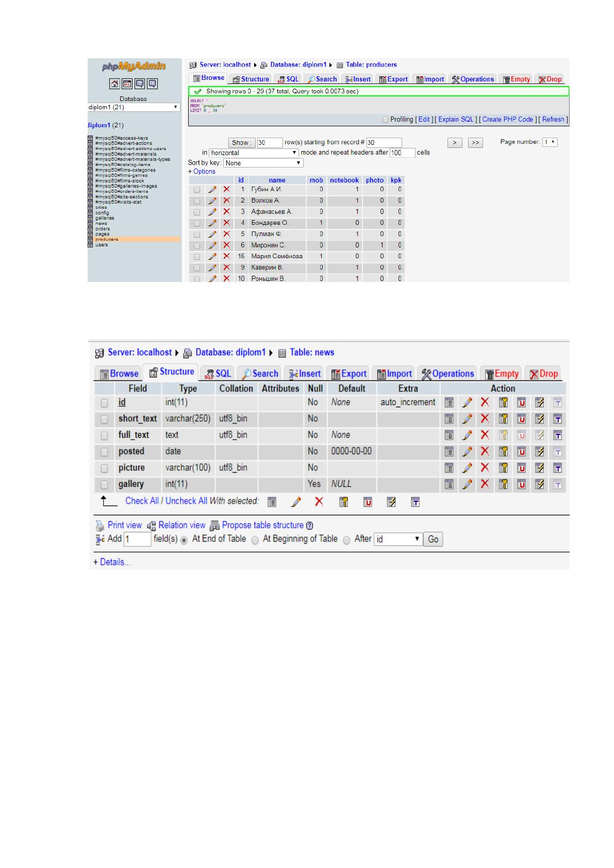Browse distinct values icon for gallery field

pyautogui.click(x=449, y=485)
